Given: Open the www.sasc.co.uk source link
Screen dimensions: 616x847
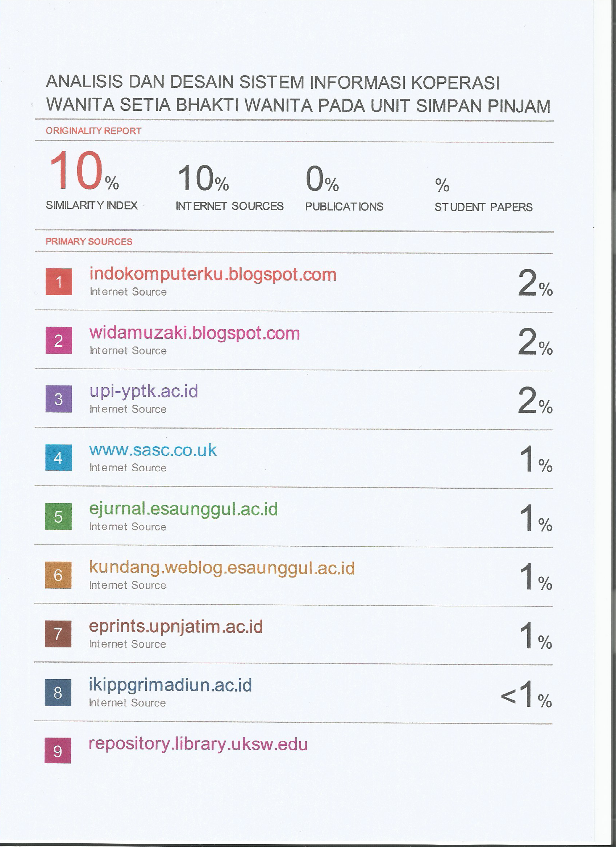Looking at the screenshot, I should [x=153, y=450].
